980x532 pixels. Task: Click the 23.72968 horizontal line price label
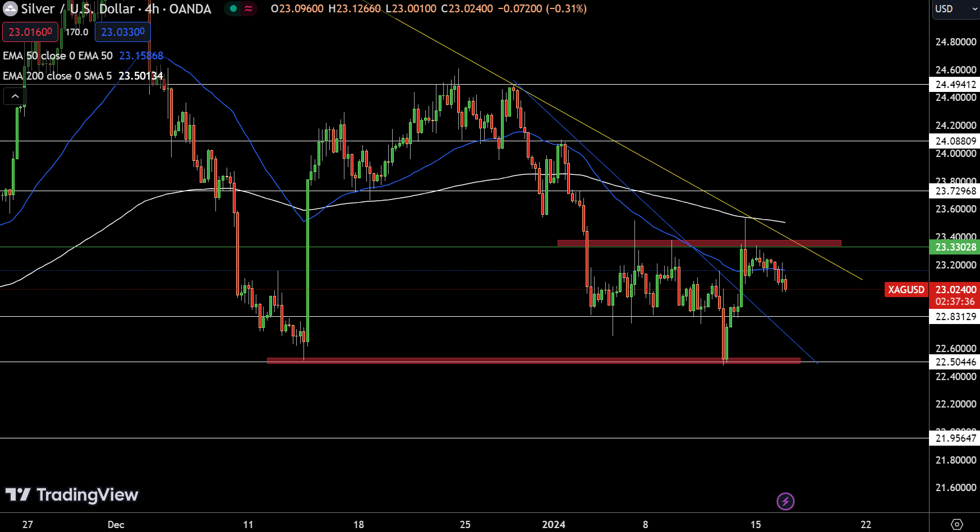click(955, 191)
